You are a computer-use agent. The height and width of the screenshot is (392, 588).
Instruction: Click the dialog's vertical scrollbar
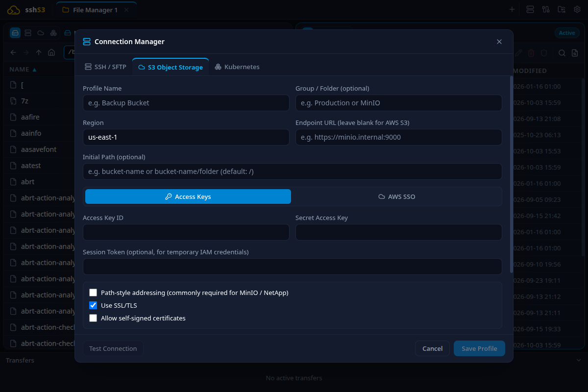[512, 174]
